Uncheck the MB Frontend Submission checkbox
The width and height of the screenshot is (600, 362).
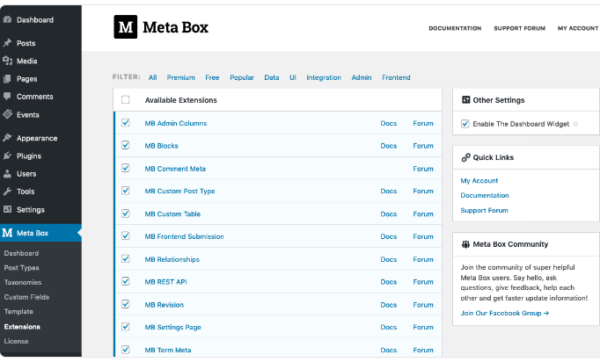(x=126, y=236)
